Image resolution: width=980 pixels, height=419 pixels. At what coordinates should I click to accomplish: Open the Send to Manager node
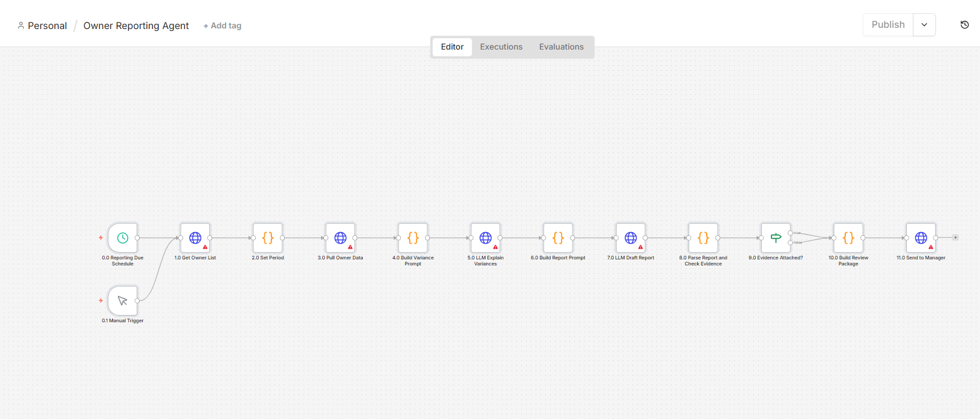(x=921, y=238)
